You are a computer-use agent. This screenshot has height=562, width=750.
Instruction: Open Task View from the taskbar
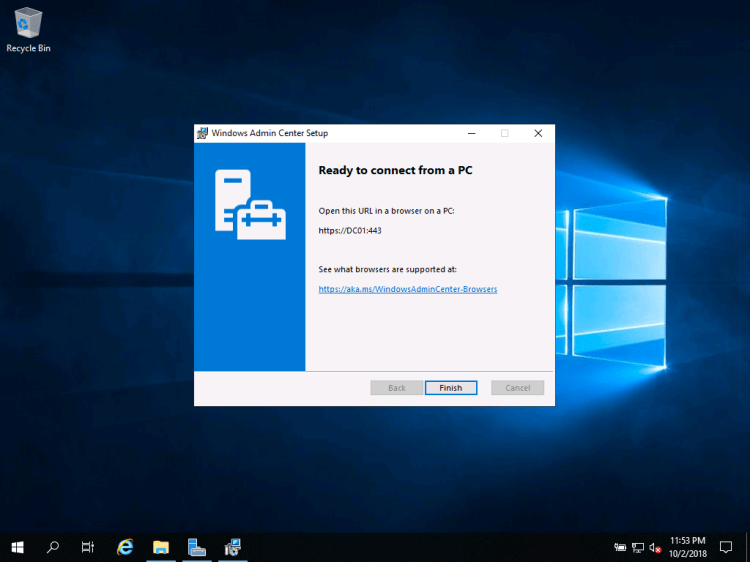88,547
